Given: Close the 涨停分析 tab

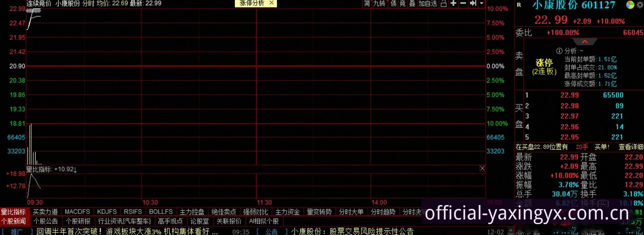Looking at the screenshot, I should click(272, 3).
